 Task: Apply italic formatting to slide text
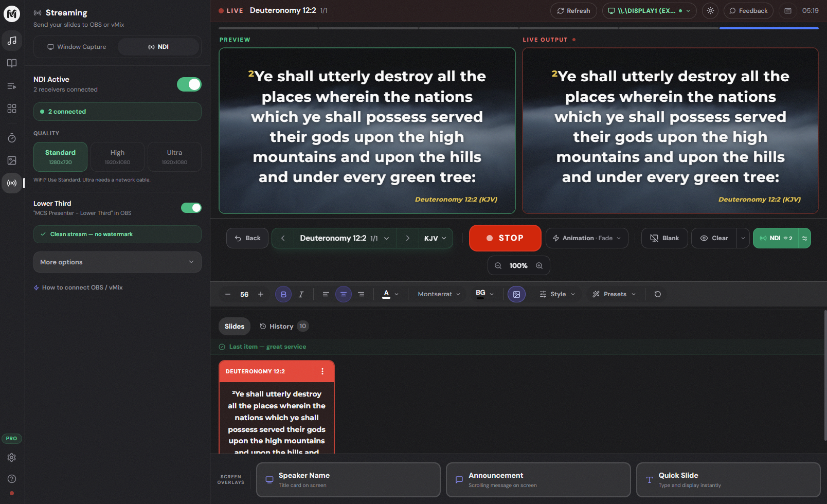click(301, 294)
